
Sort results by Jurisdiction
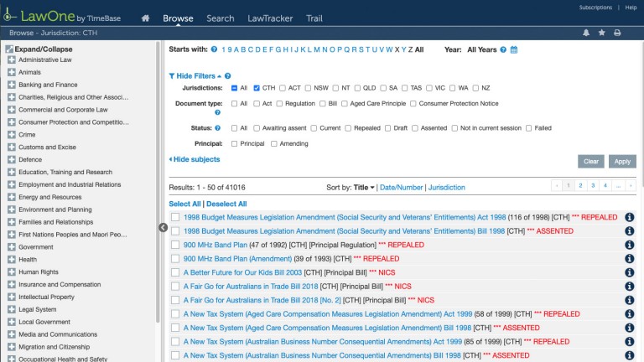(447, 188)
